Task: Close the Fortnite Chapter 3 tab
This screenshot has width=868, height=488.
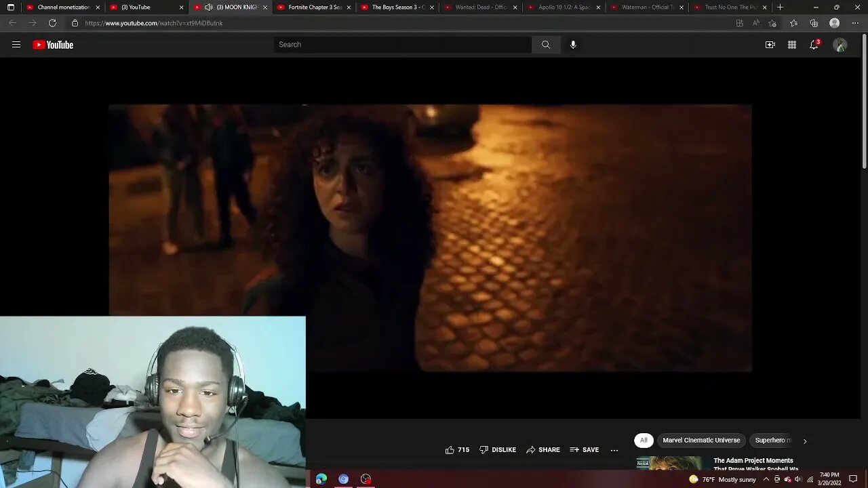Action: [349, 7]
